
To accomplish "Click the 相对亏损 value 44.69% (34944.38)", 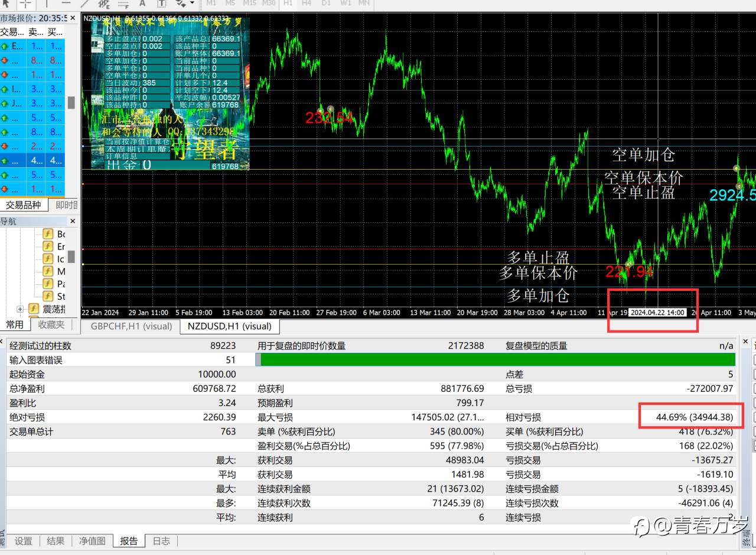I will pos(694,417).
